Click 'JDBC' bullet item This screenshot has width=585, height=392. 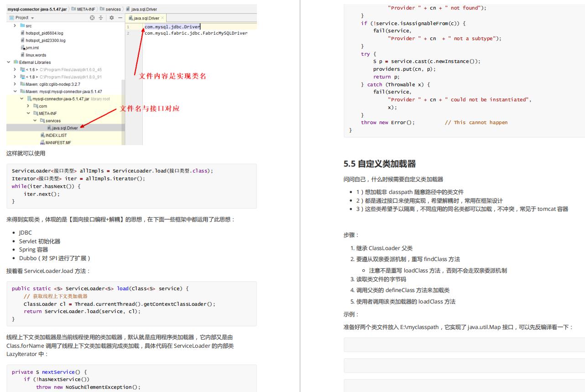pyautogui.click(x=26, y=232)
